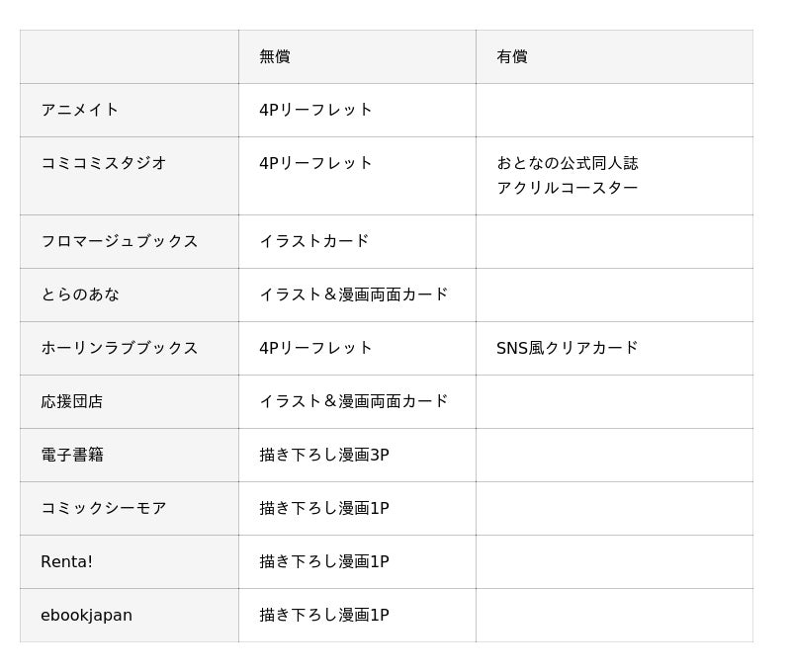The image size is (791, 672).
Task: Click the アクリルコースター text
Action: tap(568, 189)
